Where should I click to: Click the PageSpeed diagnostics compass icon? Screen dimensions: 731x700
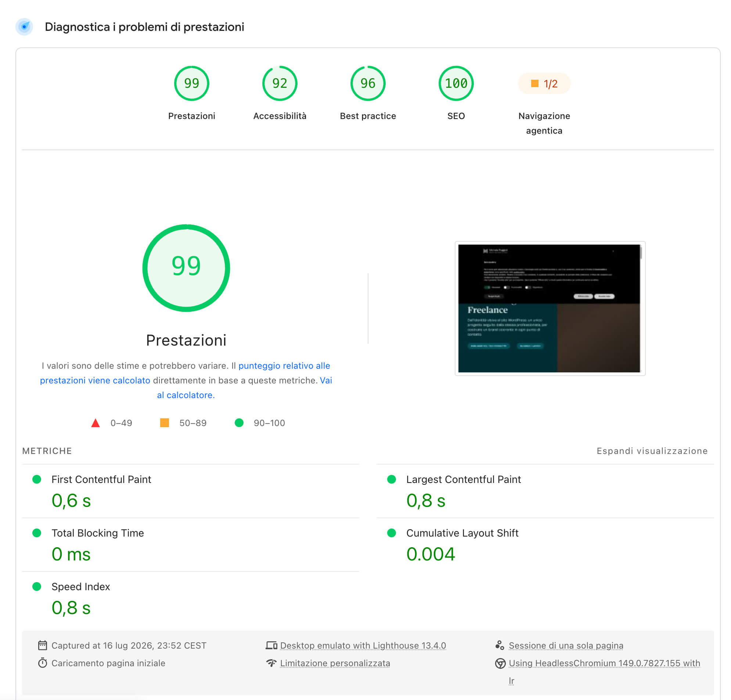tap(24, 27)
